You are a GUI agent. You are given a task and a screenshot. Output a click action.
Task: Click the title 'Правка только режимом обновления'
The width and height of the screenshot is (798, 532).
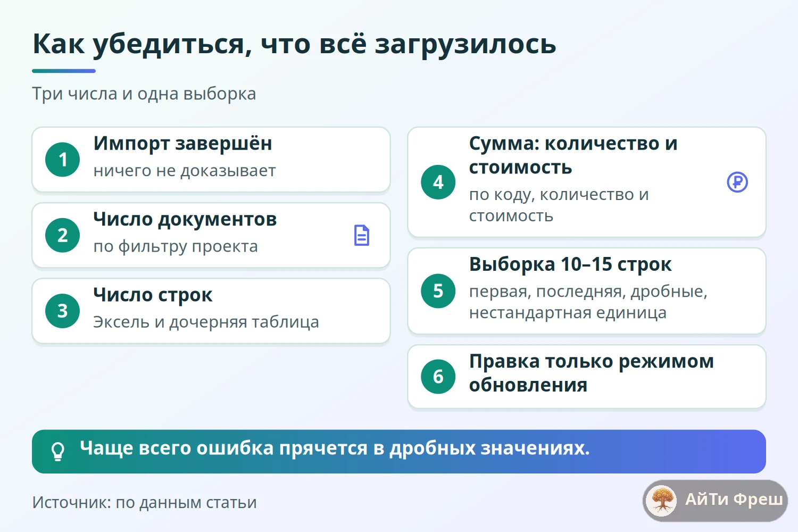(x=591, y=373)
